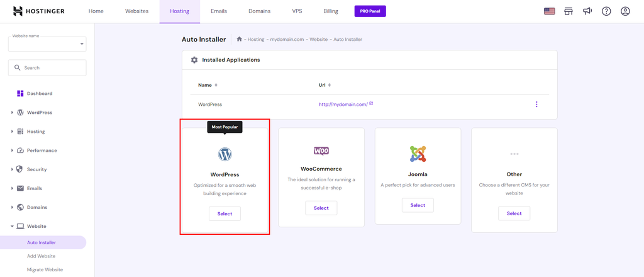Select WooCommerce for installation
The width and height of the screenshot is (644, 277).
coord(321,208)
